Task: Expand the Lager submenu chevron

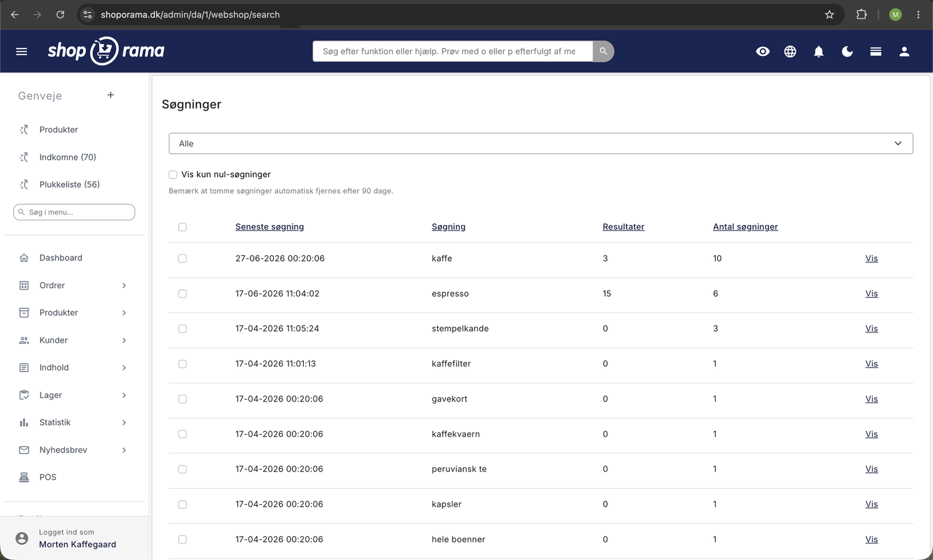Action: [124, 396]
